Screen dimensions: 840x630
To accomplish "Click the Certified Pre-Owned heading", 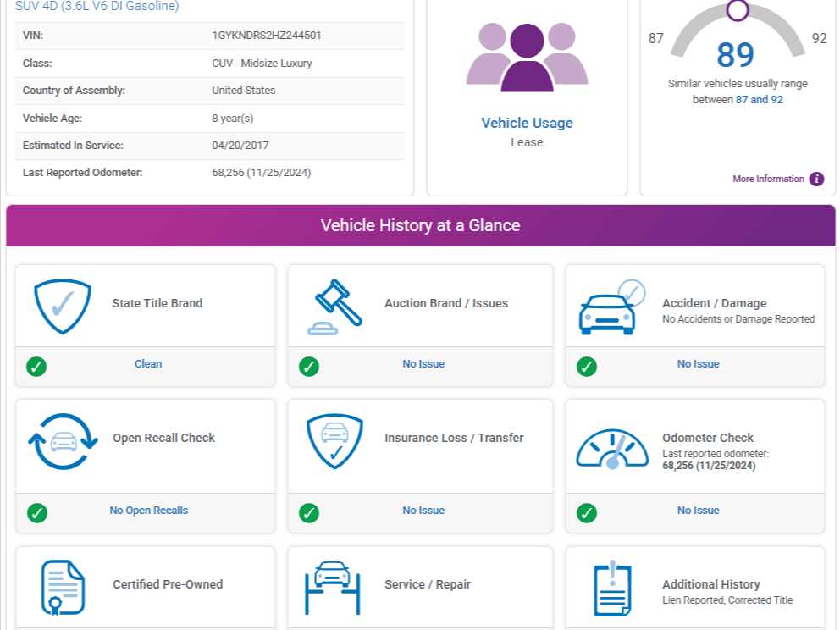I will point(168,584).
